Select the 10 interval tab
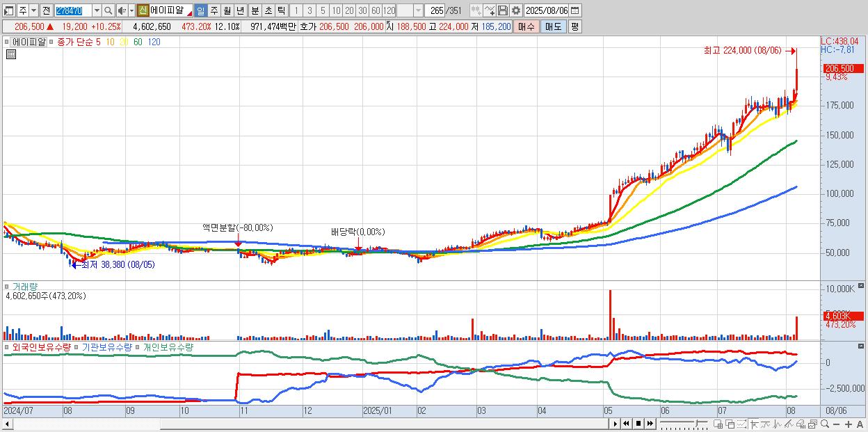The height and width of the screenshot is (432, 868). 336,10
